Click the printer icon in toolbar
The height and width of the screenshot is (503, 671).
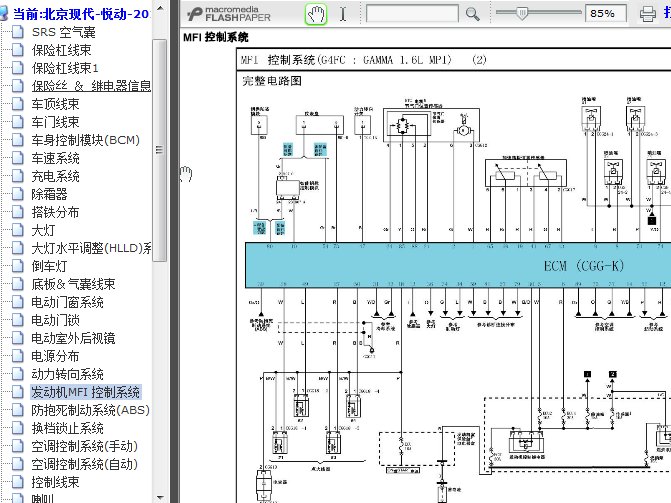pyautogui.click(x=647, y=14)
